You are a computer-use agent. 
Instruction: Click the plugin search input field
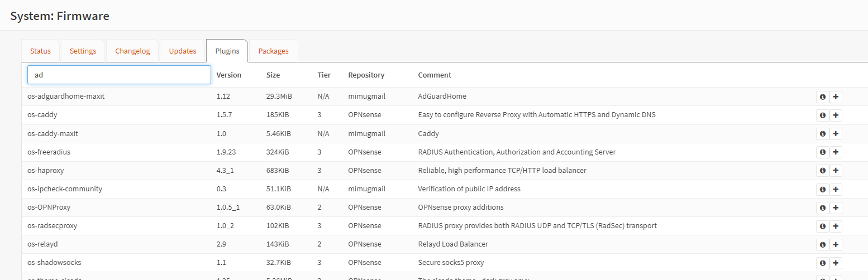tap(119, 75)
